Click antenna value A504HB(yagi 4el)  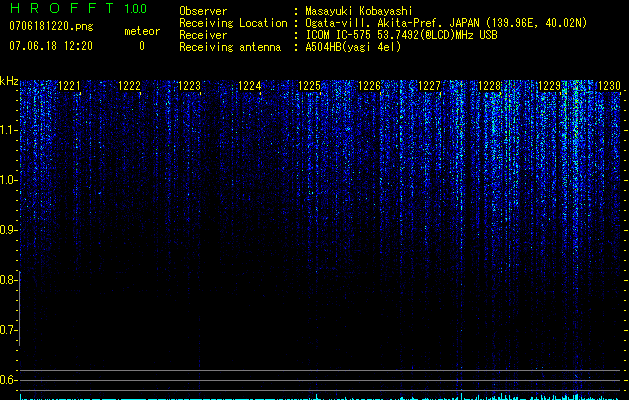(353, 47)
